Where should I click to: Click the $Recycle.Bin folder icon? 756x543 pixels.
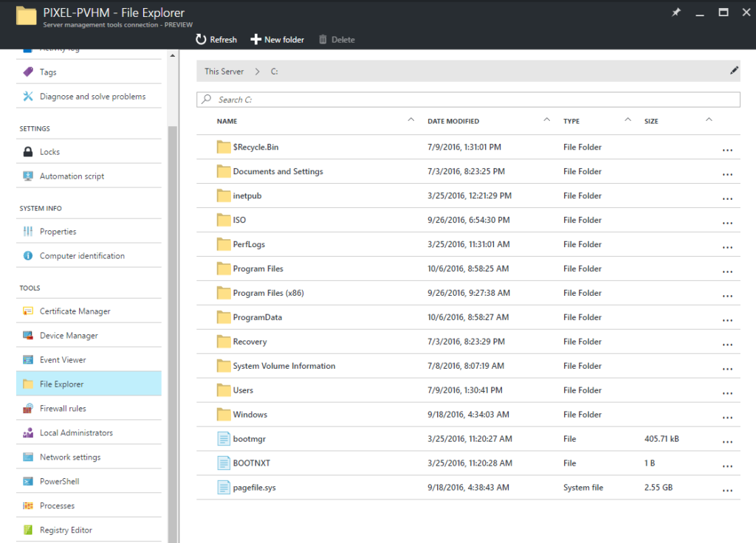pyautogui.click(x=223, y=147)
